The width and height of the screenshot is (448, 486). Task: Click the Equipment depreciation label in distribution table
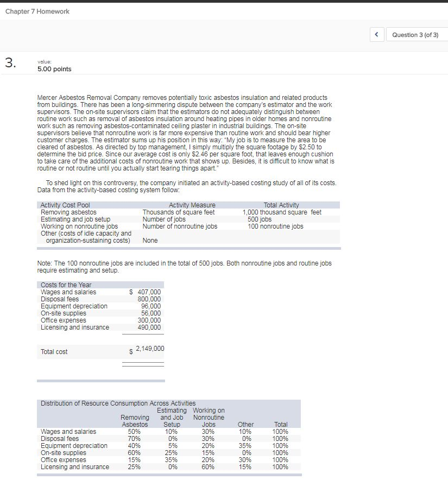[x=74, y=446]
